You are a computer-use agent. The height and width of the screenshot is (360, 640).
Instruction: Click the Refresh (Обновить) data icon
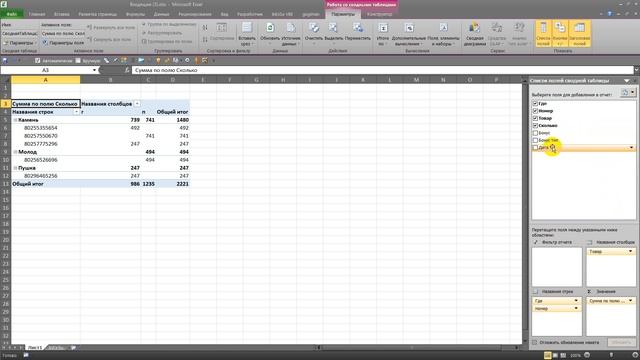pyautogui.click(x=270, y=28)
